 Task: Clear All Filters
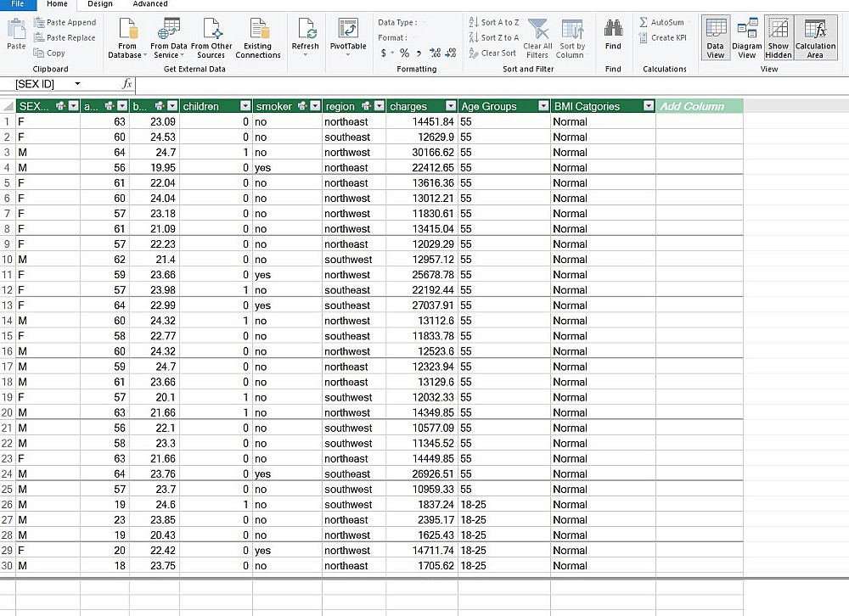click(x=537, y=38)
